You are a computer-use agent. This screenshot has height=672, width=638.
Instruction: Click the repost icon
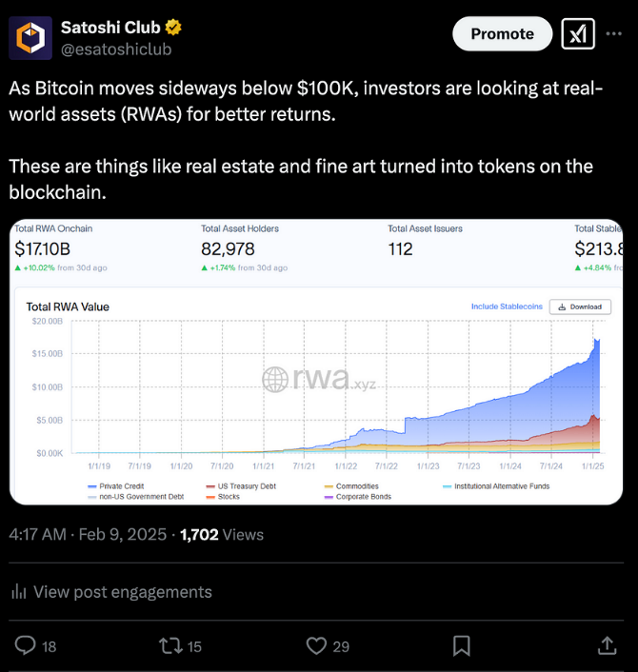tap(170, 646)
